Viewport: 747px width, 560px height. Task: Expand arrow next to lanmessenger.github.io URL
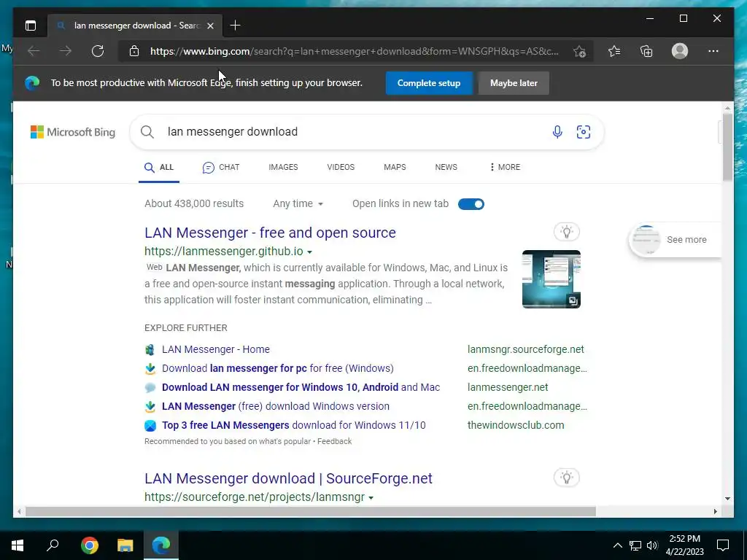(309, 252)
